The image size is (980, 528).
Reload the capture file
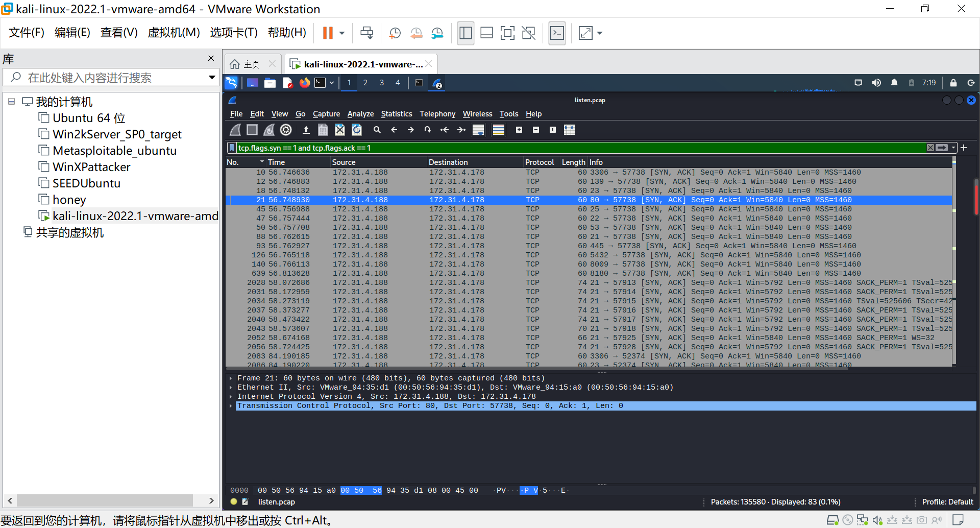[357, 130]
